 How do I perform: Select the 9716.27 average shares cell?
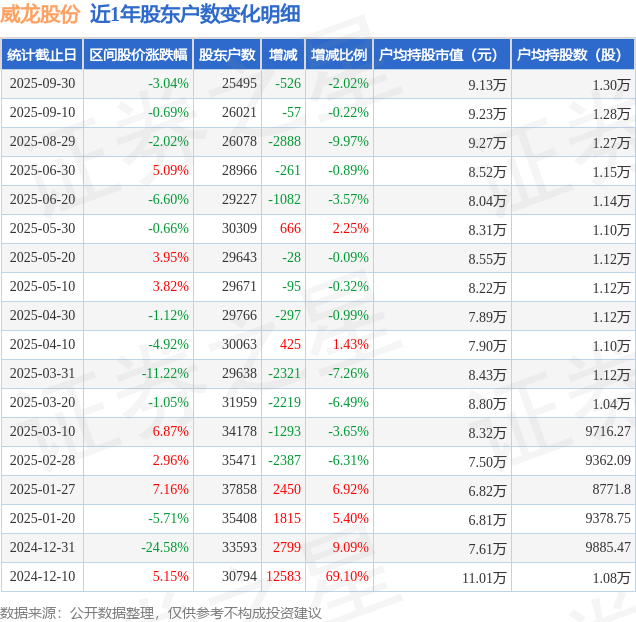pos(606,432)
